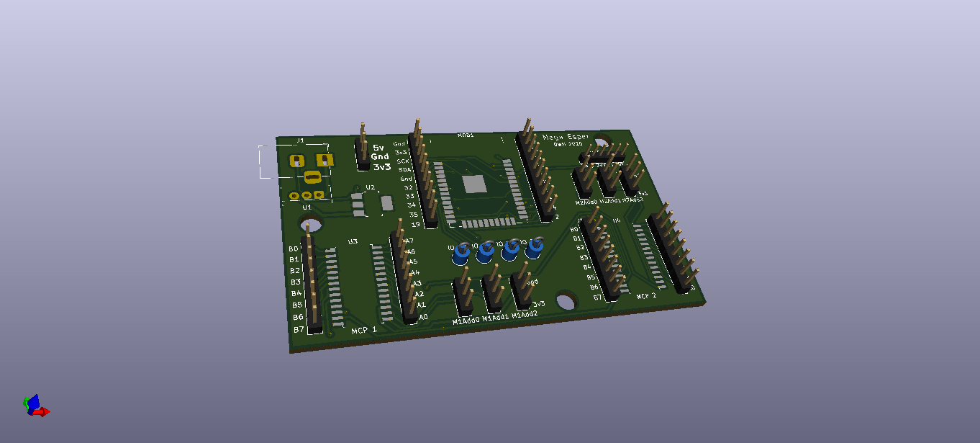Click the bold 5v power label
This screenshot has height=443, width=980.
click(379, 148)
